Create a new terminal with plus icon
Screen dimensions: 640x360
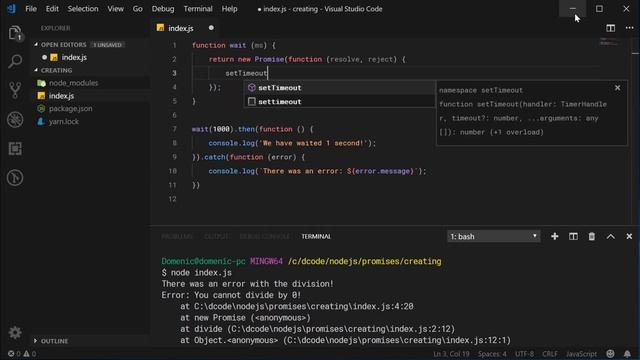[554, 236]
